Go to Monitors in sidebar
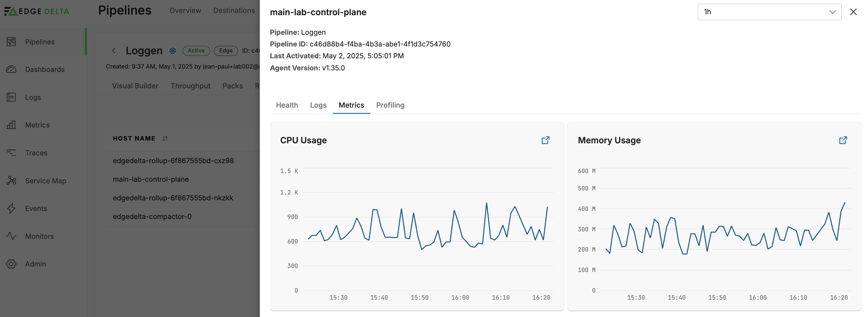This screenshot has width=868, height=317. pyautogui.click(x=39, y=236)
